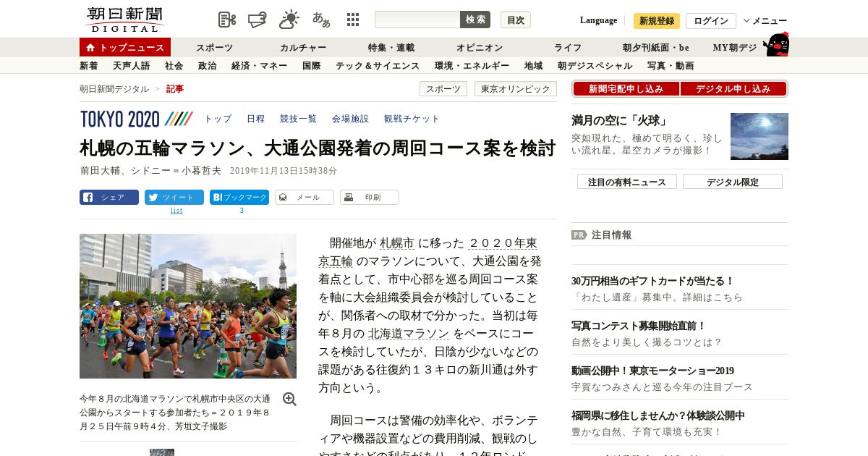Select the カルチャー tab
The width and height of the screenshot is (868, 456).
point(303,48)
